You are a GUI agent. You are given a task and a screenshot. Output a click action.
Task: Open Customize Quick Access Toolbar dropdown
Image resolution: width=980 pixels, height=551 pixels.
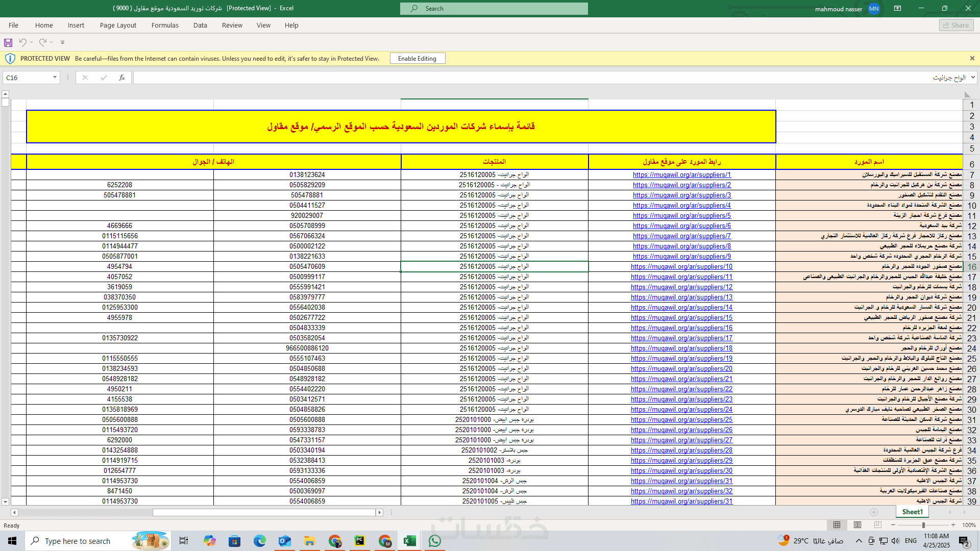(62, 42)
